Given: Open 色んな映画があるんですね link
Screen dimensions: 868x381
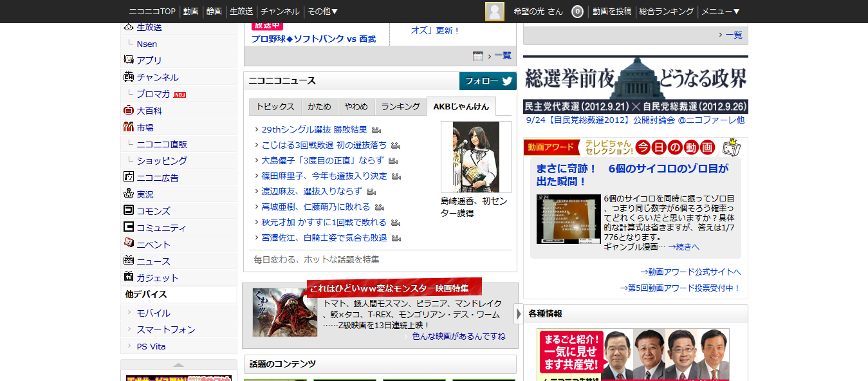Looking at the screenshot, I should (458, 337).
